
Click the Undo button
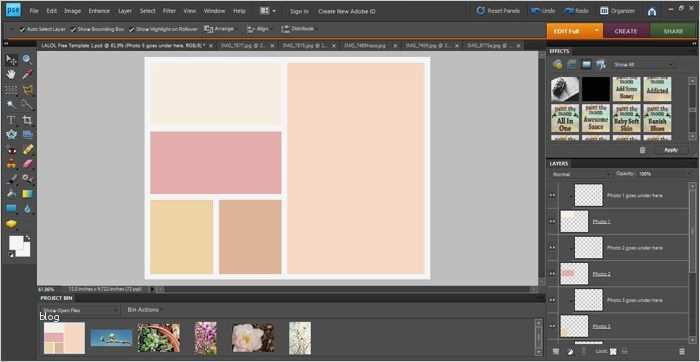coord(543,11)
